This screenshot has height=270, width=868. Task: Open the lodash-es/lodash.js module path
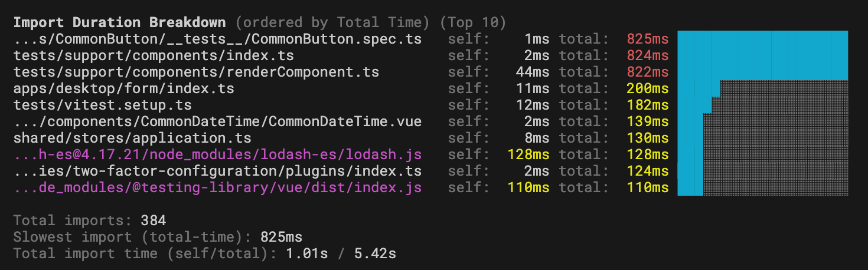217,155
